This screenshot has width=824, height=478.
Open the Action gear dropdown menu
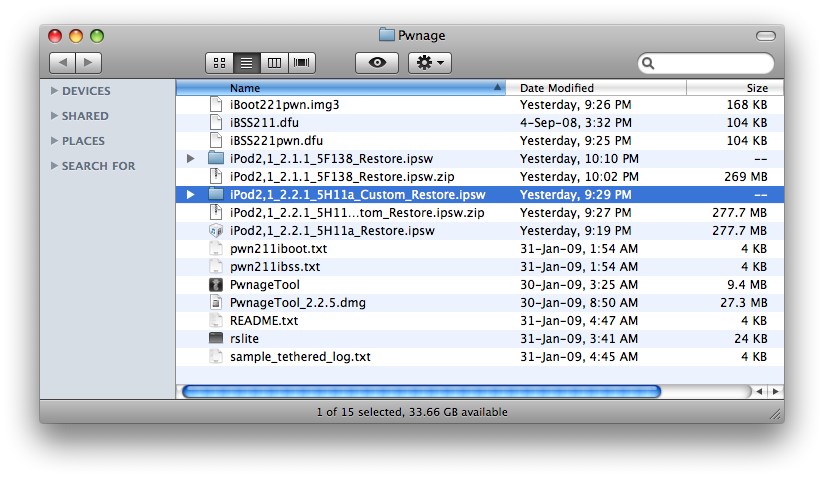[x=431, y=63]
